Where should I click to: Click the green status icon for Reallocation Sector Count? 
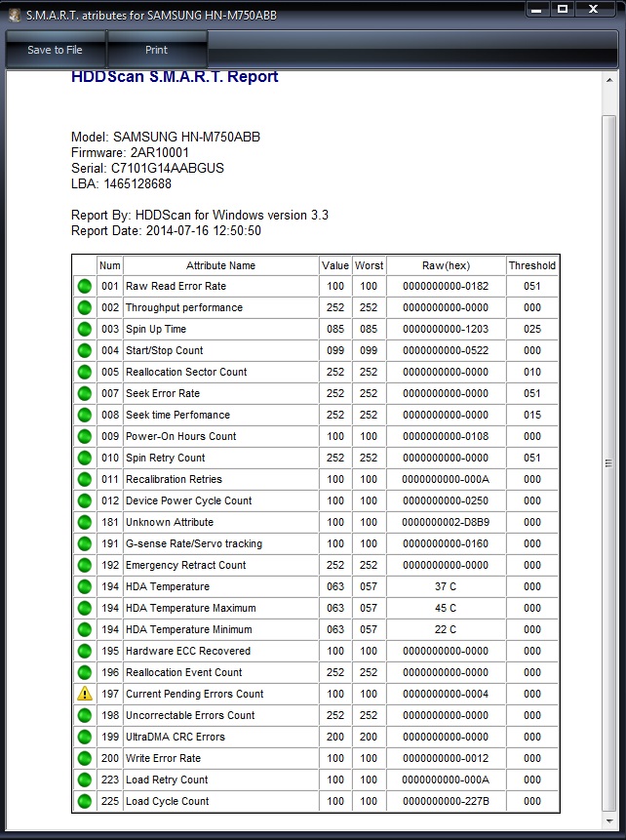[85, 372]
